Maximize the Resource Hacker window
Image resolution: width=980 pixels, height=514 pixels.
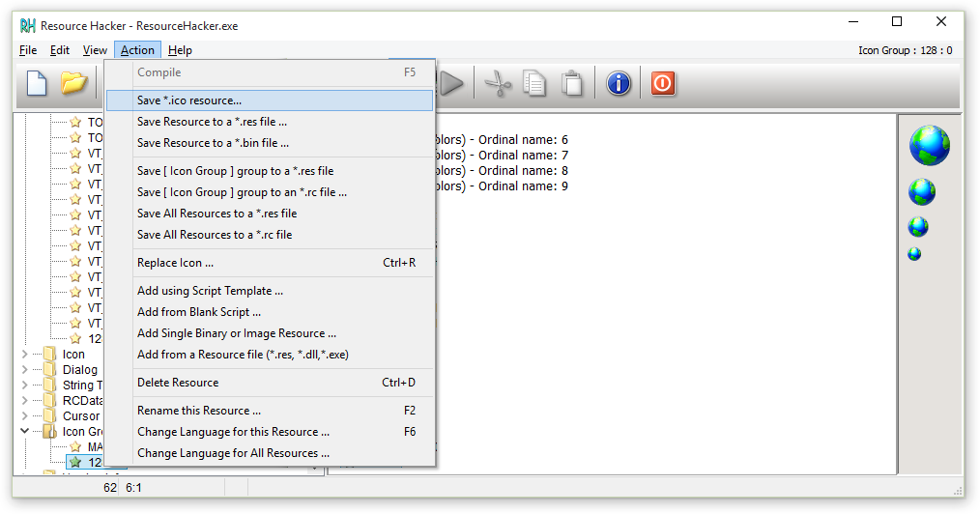point(897,22)
